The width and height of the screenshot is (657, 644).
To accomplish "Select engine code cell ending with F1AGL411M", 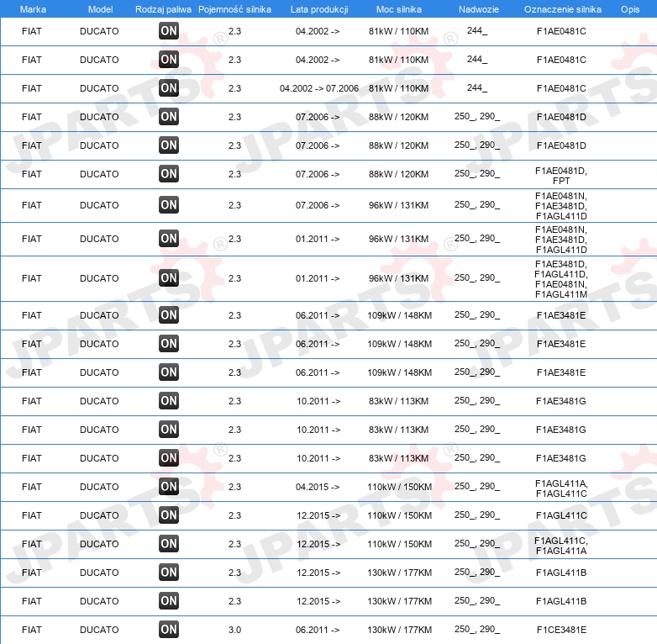I will 561,279.
